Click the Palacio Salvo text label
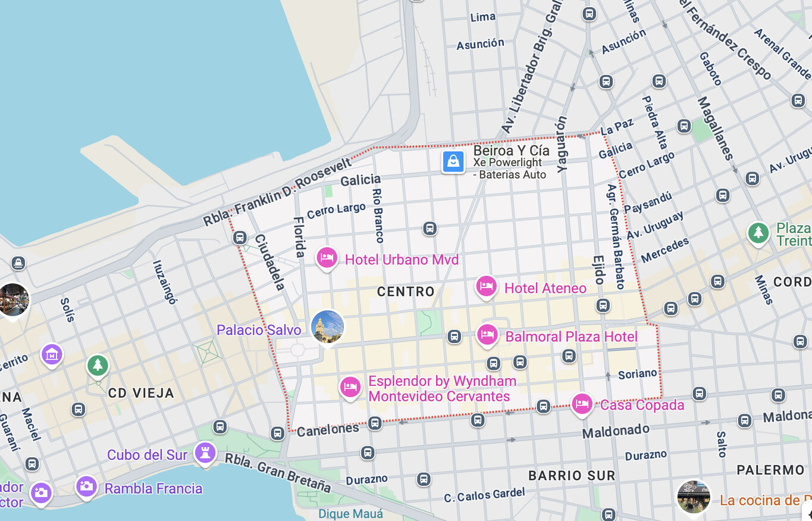 click(259, 330)
